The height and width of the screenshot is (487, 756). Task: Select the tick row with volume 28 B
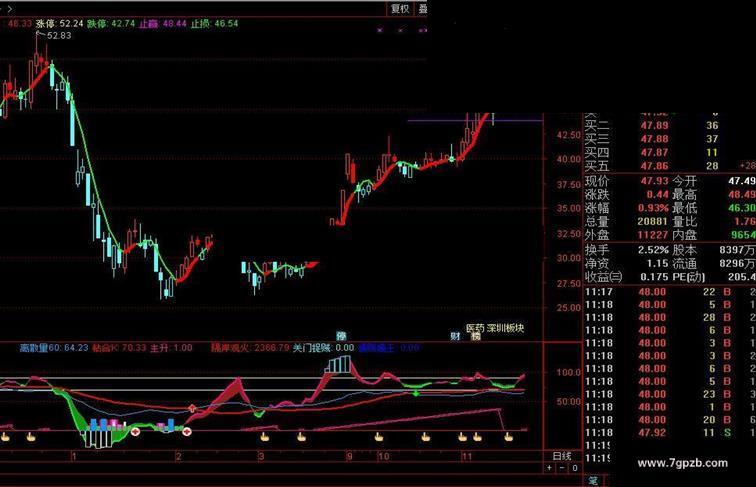pyautogui.click(x=670, y=317)
